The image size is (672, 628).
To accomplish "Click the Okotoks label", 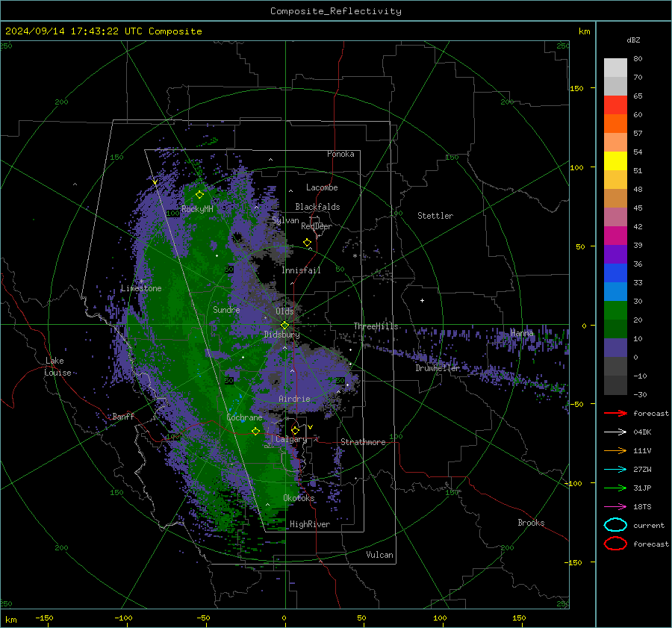I will click(299, 498).
